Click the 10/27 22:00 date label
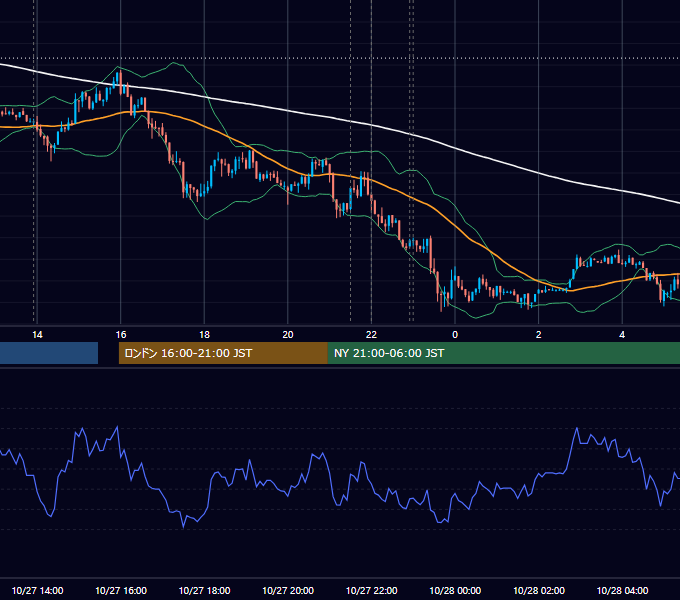This screenshot has height=600, width=680. 371,590
